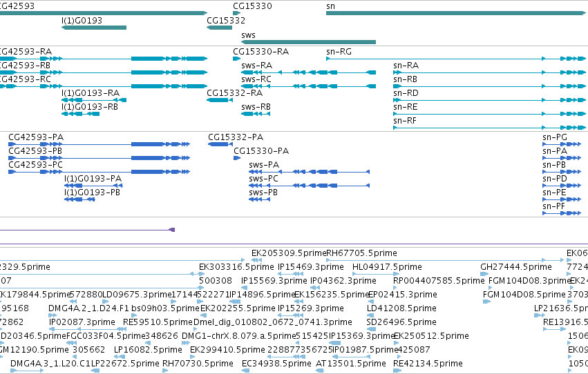
Task: Select the l(1)G0193 gene label
Action: click(x=82, y=21)
